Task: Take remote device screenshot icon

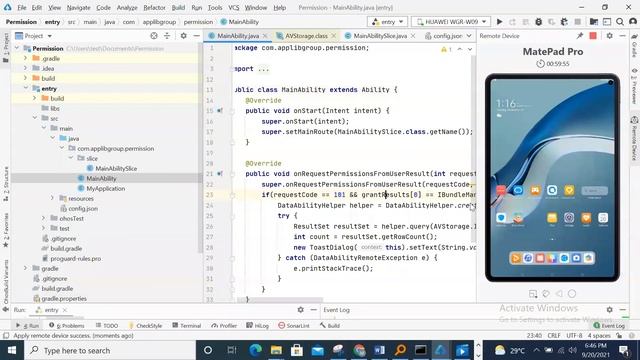Action: pos(533,293)
